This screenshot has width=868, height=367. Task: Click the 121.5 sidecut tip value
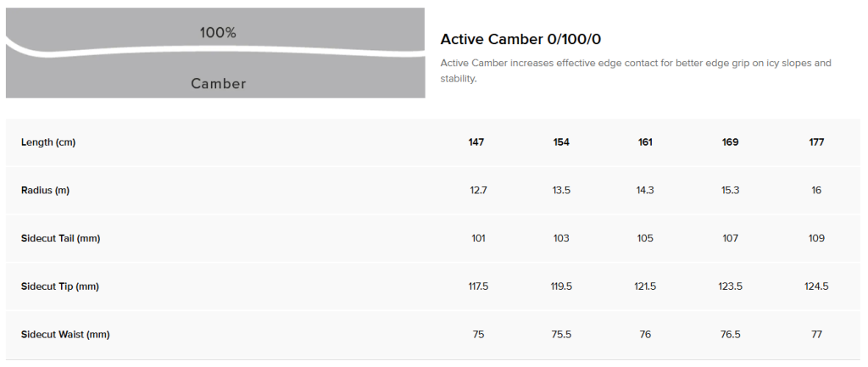pos(645,286)
